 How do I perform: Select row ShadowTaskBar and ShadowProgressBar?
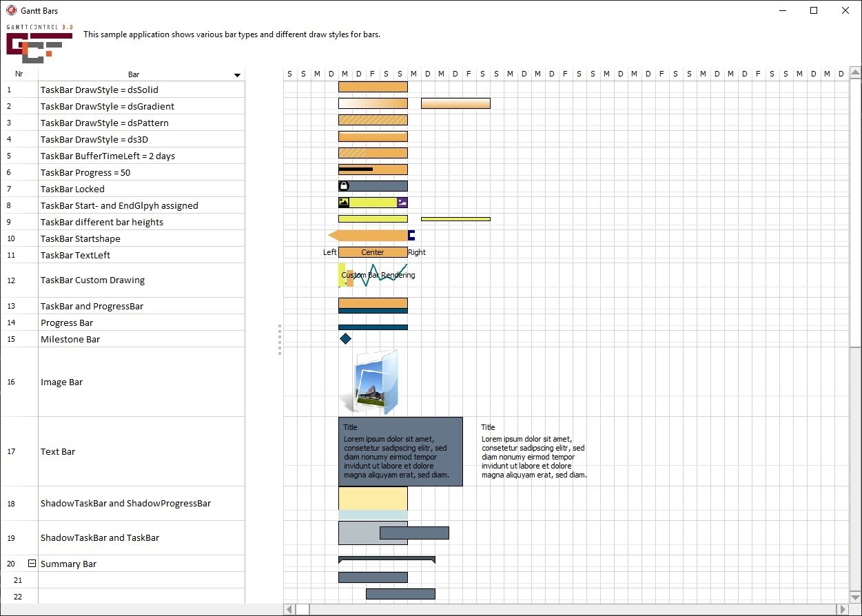[123, 503]
